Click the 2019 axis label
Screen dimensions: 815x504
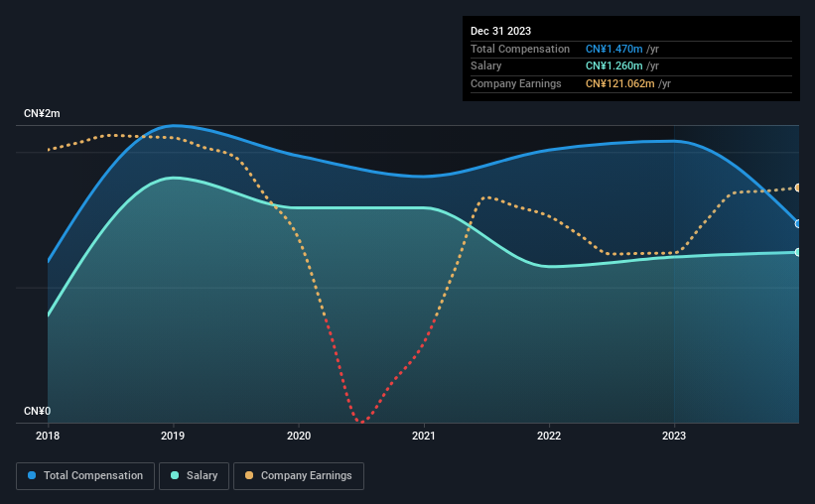point(173,436)
